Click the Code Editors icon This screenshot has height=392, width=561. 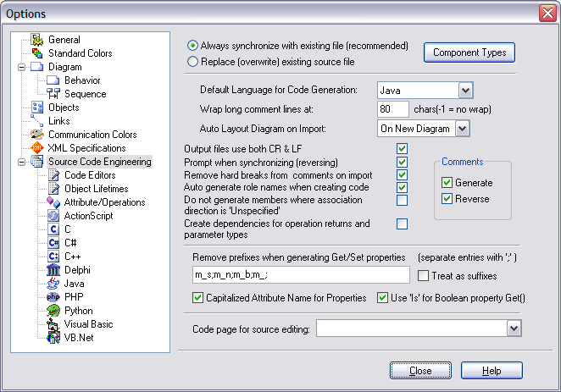[x=53, y=175]
